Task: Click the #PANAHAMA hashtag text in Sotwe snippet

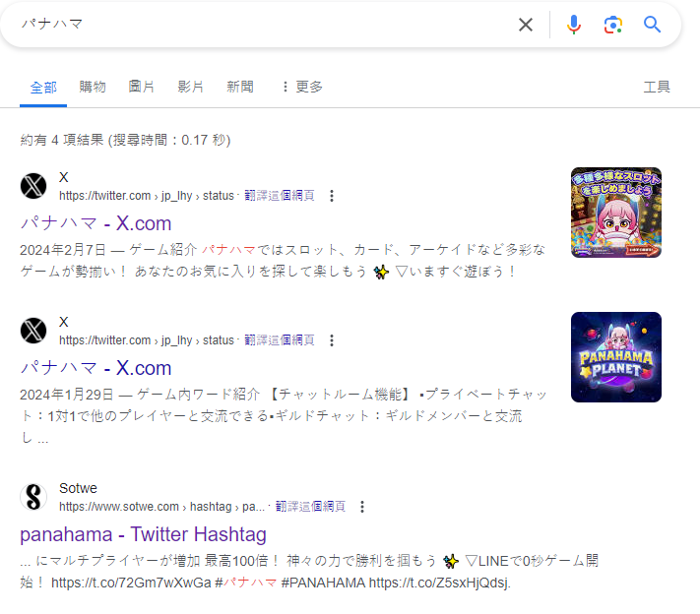Action: [x=323, y=583]
